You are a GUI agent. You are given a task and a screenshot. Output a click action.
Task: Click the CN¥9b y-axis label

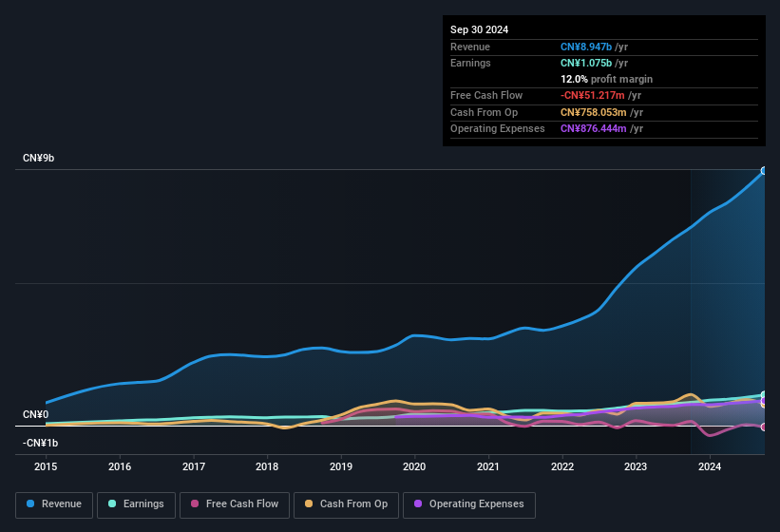[38, 158]
